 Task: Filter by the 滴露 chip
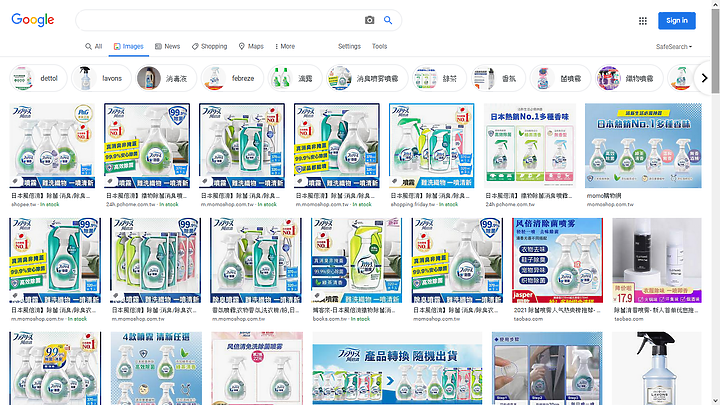(x=295, y=78)
